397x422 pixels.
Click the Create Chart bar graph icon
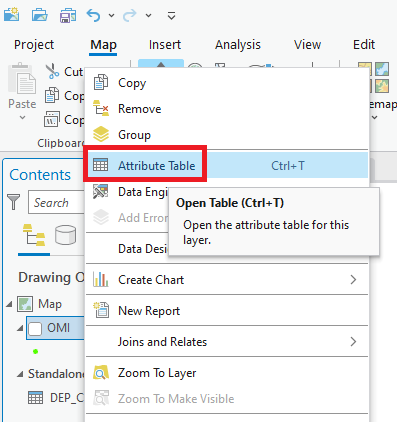click(x=101, y=279)
